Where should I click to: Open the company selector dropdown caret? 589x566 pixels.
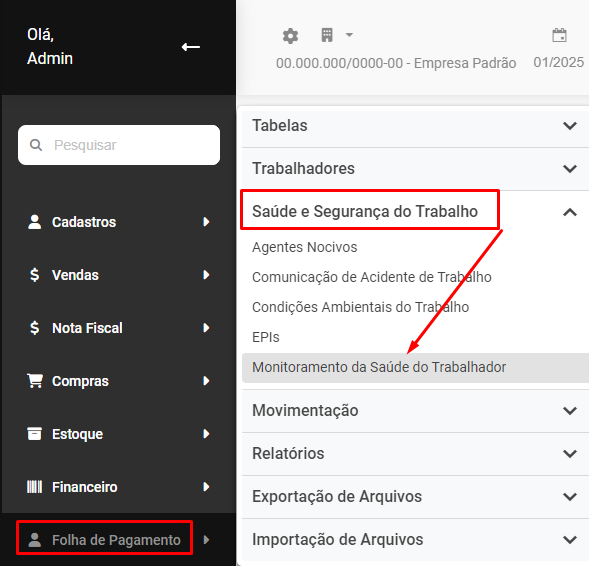coord(349,35)
